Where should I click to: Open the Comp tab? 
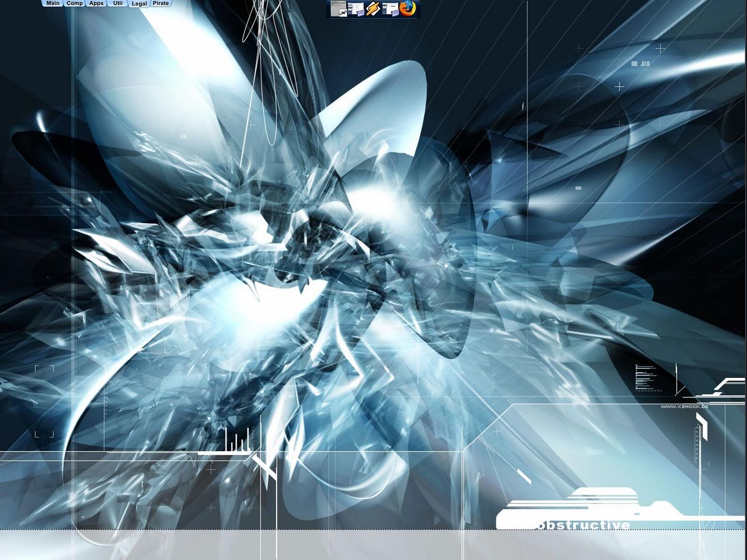[x=75, y=3]
